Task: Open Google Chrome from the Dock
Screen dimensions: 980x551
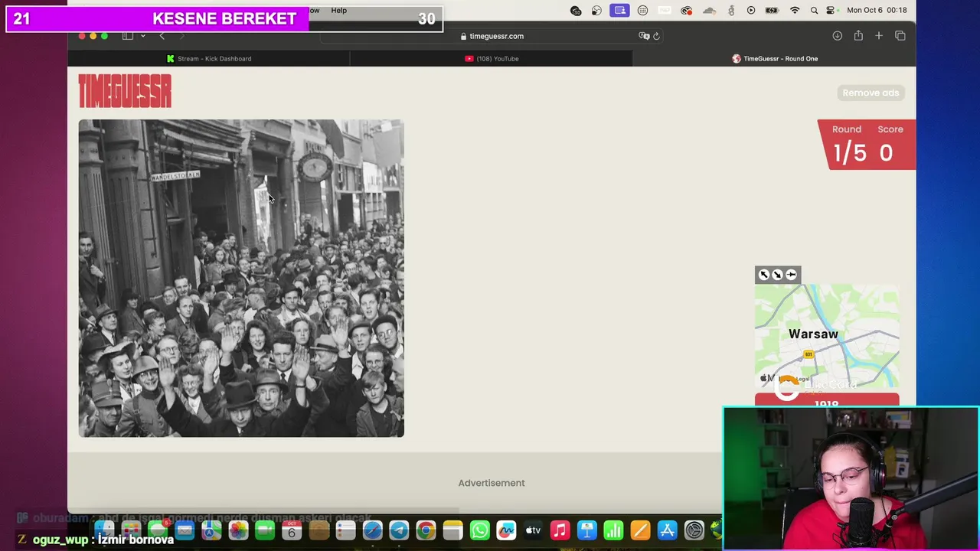Action: tap(426, 530)
